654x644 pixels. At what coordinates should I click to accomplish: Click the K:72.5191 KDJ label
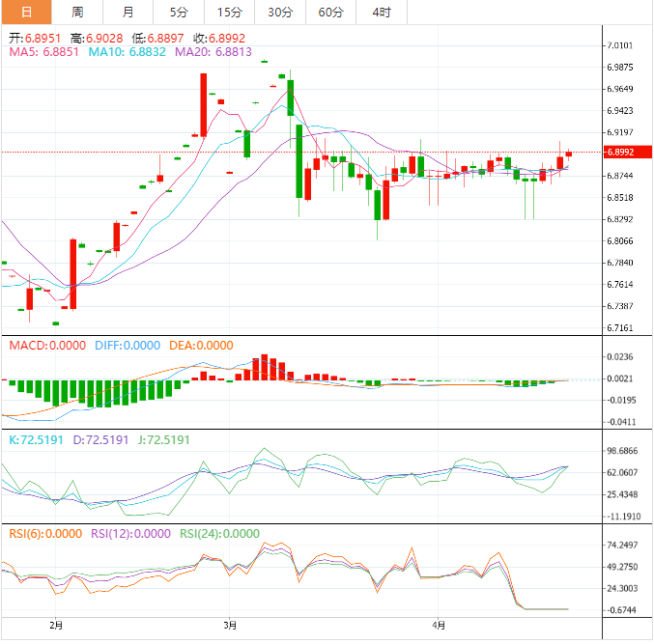pyautogui.click(x=37, y=440)
